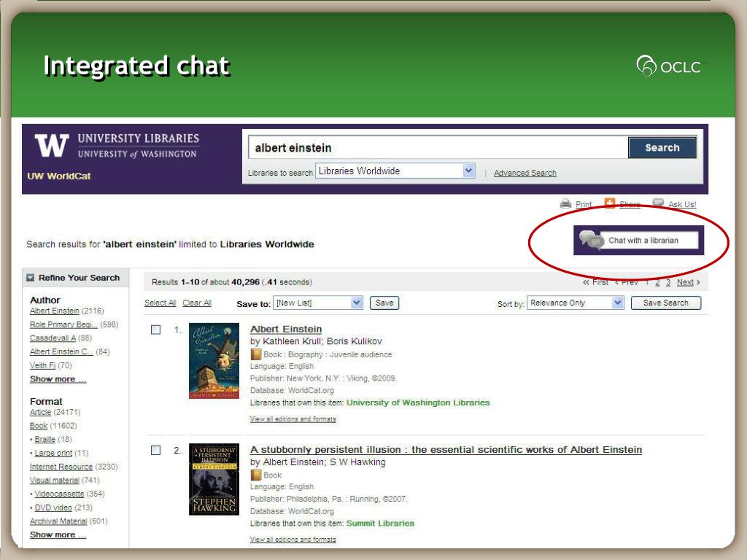
Task: Go to results page 2
Action: 657,282
